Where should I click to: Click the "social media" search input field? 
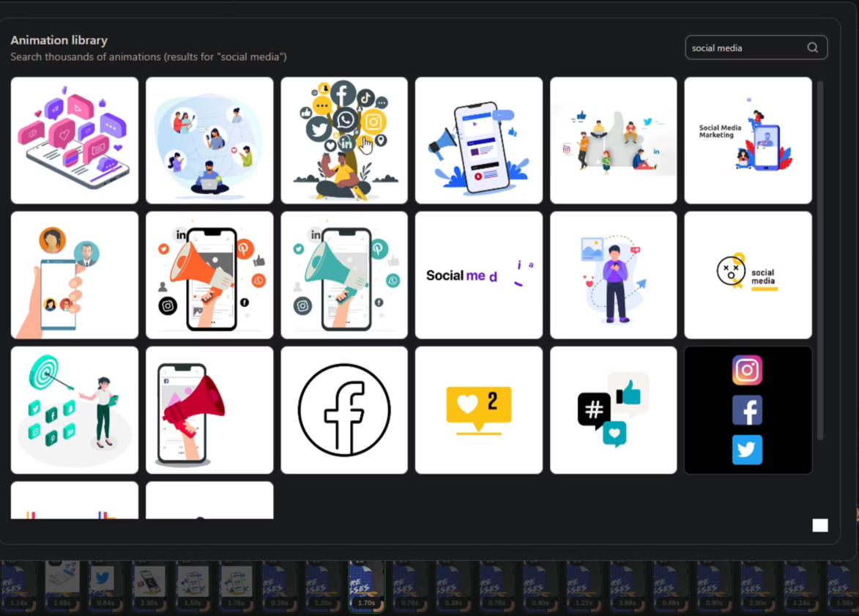743,48
